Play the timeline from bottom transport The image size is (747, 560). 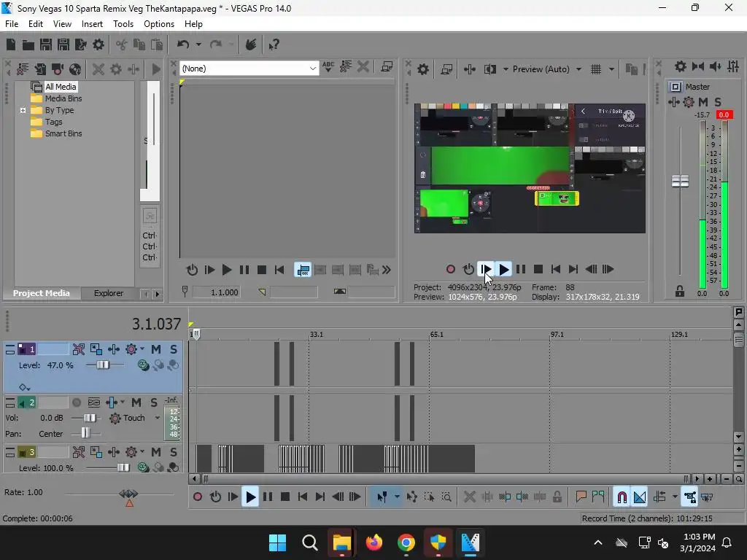point(250,497)
